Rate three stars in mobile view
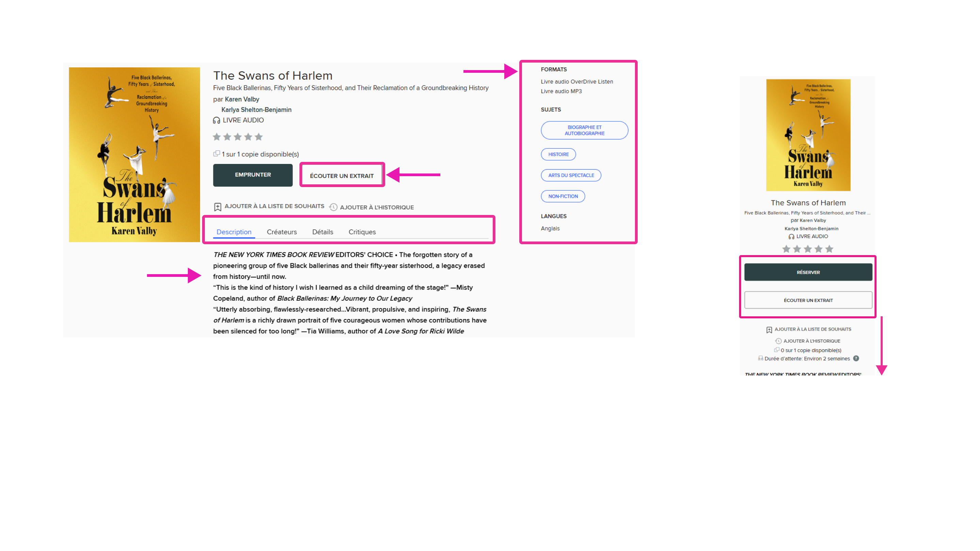 click(x=808, y=249)
